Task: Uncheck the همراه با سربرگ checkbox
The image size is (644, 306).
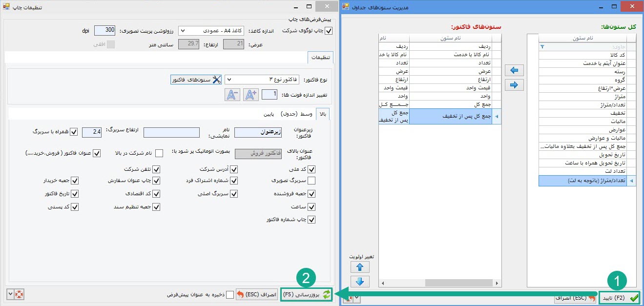Action: pos(74,132)
